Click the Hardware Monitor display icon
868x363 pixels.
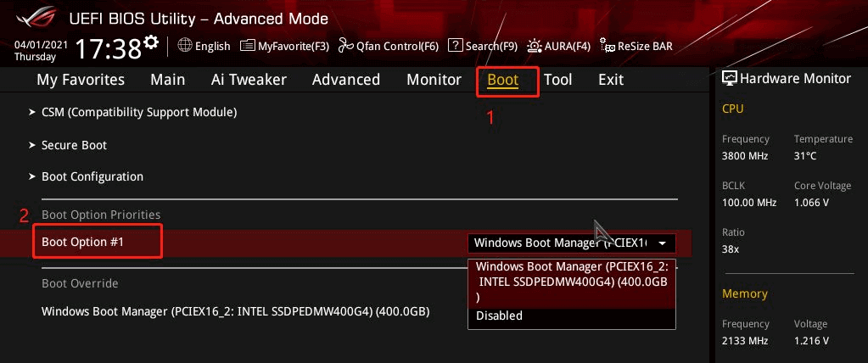click(x=730, y=78)
